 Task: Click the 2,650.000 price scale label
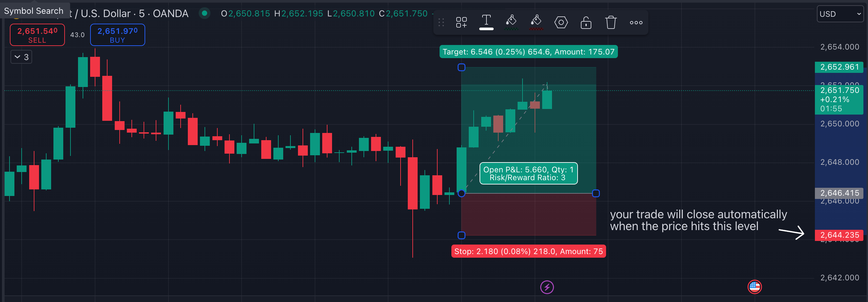pyautogui.click(x=839, y=124)
